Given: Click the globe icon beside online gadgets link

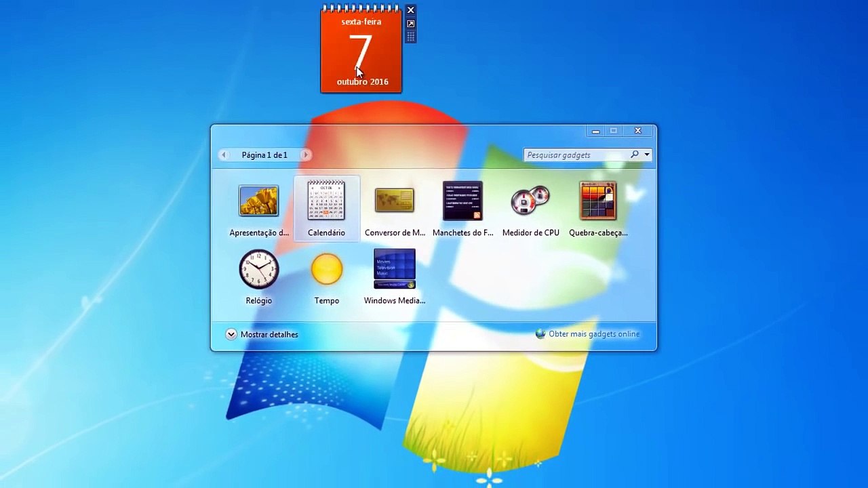Looking at the screenshot, I should pyautogui.click(x=540, y=333).
